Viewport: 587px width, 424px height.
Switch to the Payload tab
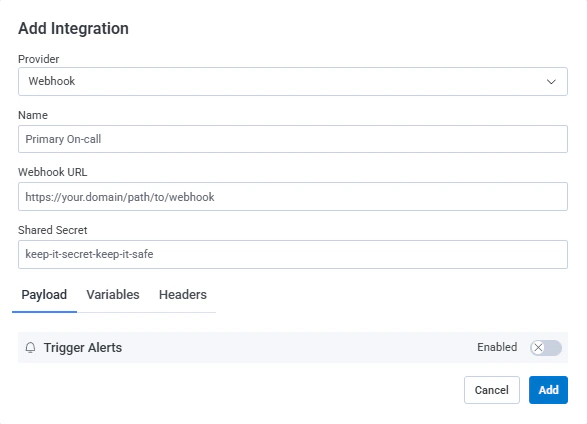pyautogui.click(x=44, y=295)
